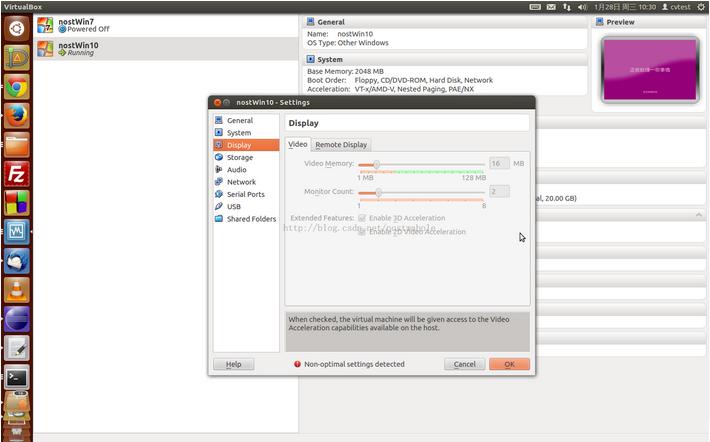
Task: Open the system monitor dock icon
Action: (x=16, y=232)
